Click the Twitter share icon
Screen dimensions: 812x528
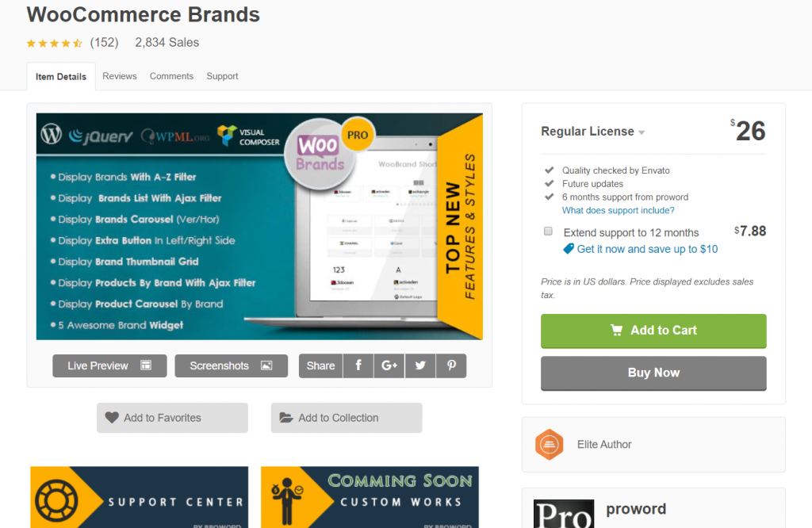tap(420, 365)
